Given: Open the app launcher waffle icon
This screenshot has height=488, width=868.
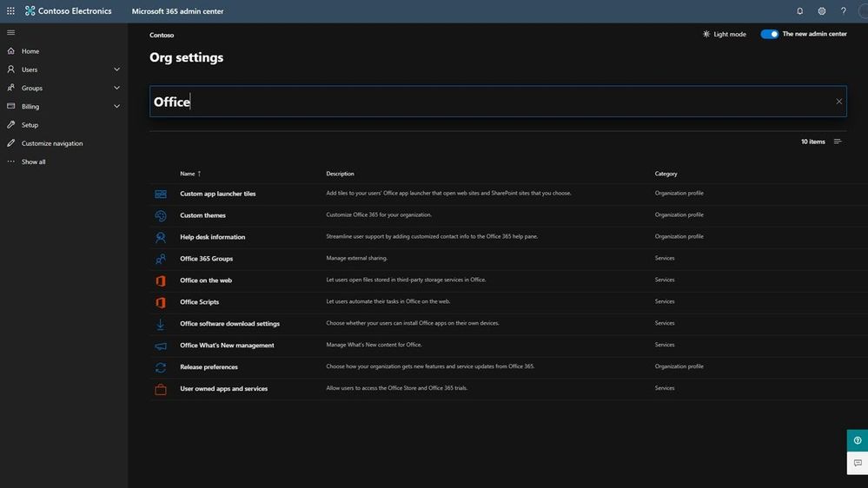Looking at the screenshot, I should 10,11.
